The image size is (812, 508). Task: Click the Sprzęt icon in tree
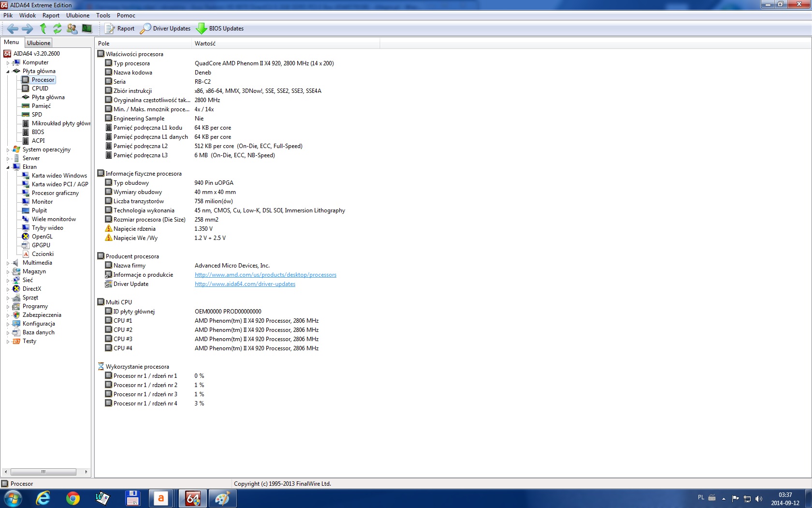(16, 298)
